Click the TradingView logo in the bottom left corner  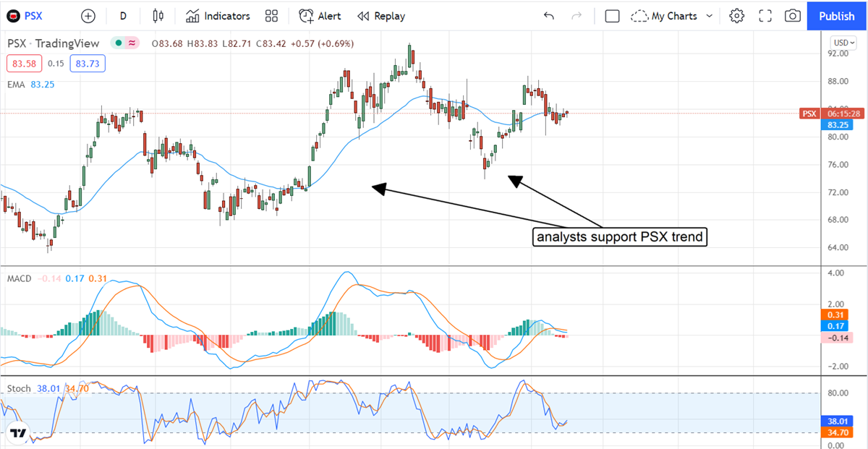18,433
